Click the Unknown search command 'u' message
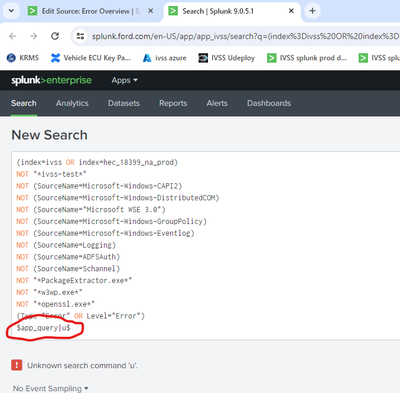The image size is (400, 393). tap(82, 365)
